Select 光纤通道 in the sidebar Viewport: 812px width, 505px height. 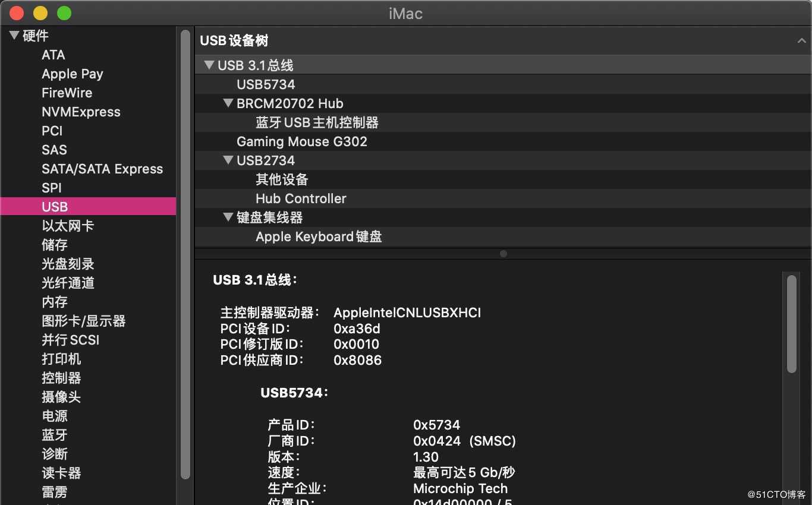[68, 283]
